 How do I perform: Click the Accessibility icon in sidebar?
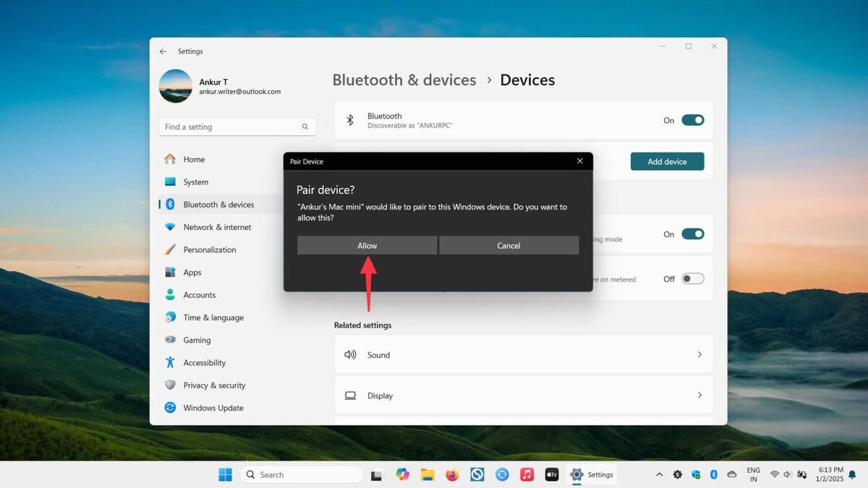pyautogui.click(x=170, y=363)
